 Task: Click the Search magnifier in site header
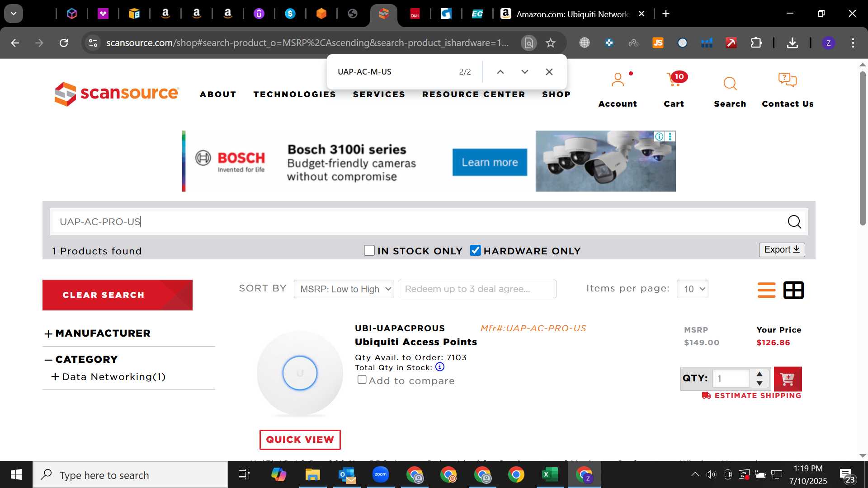[730, 84]
